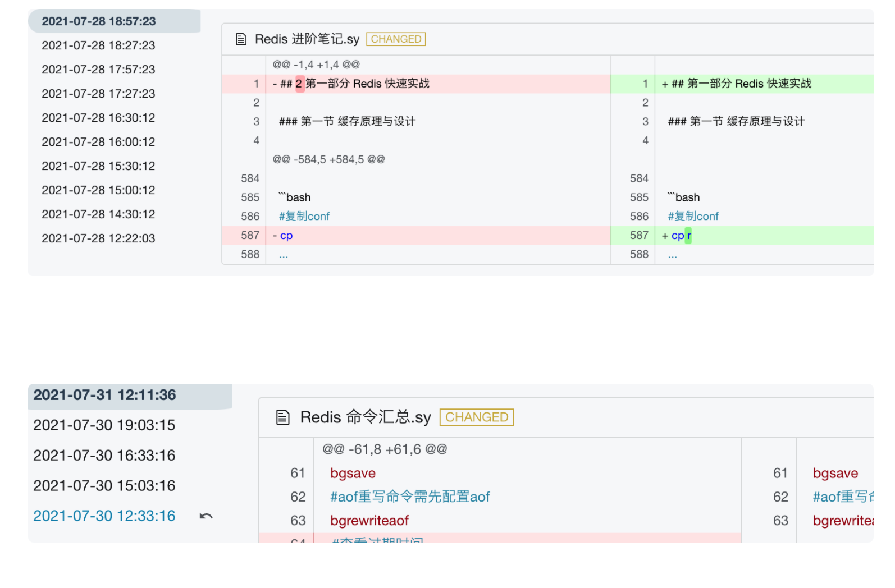The image size is (895, 588).
Task: Click file icon beside Redis 命令汇总.sy
Action: click(283, 417)
